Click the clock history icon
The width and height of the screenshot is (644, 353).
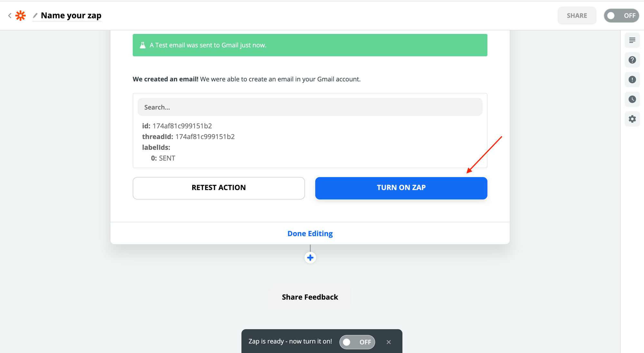click(x=632, y=99)
